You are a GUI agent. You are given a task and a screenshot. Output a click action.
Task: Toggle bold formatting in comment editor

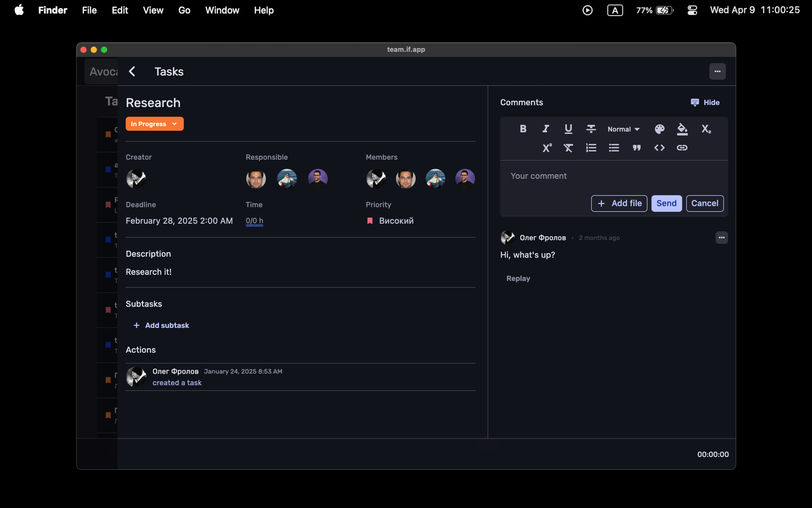tap(523, 129)
